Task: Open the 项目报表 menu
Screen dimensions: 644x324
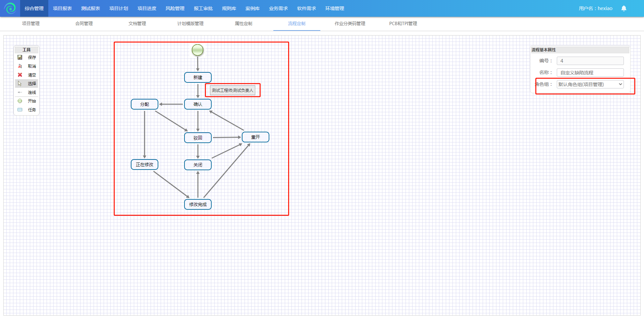Action: [x=62, y=8]
